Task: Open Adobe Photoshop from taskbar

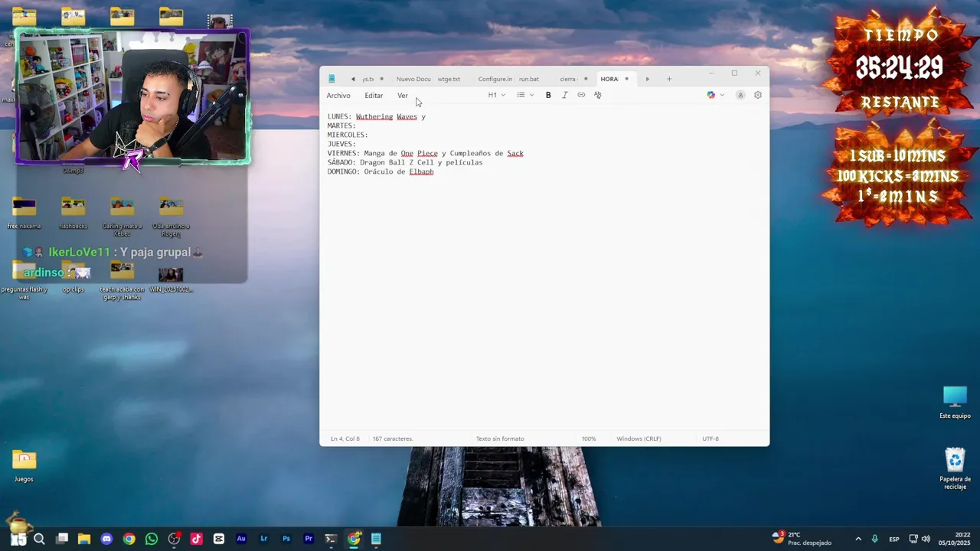Action: (286, 539)
